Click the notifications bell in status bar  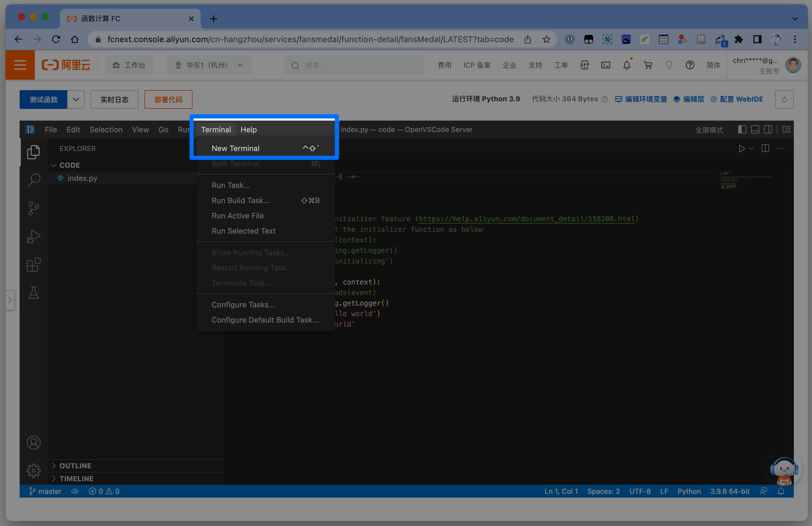click(x=781, y=491)
